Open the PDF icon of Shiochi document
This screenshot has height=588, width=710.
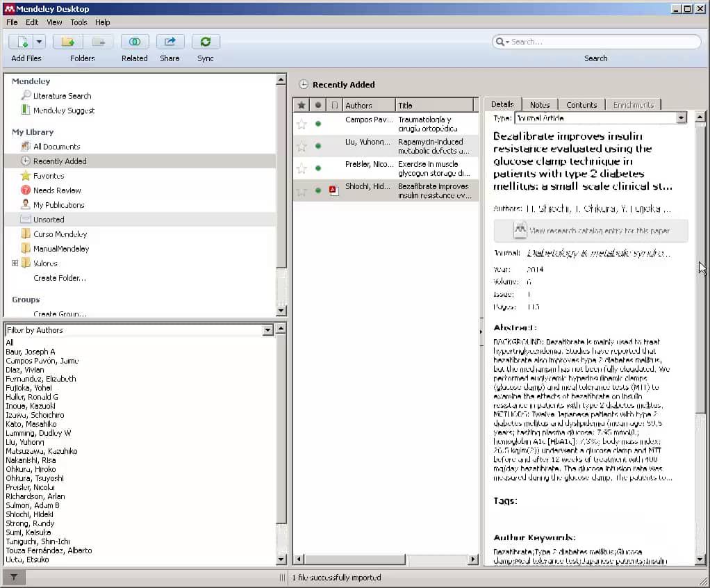coord(334,190)
